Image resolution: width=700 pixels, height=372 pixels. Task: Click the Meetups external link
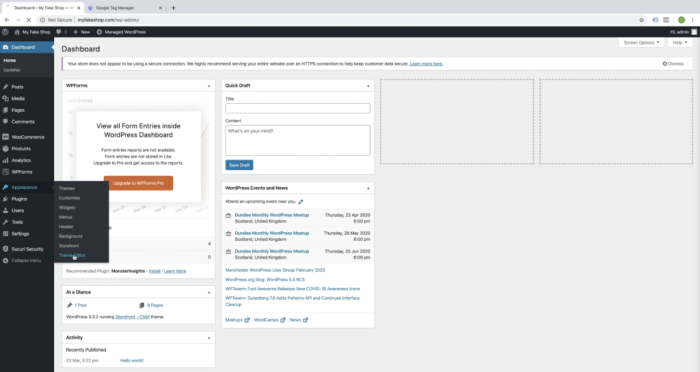click(x=237, y=320)
